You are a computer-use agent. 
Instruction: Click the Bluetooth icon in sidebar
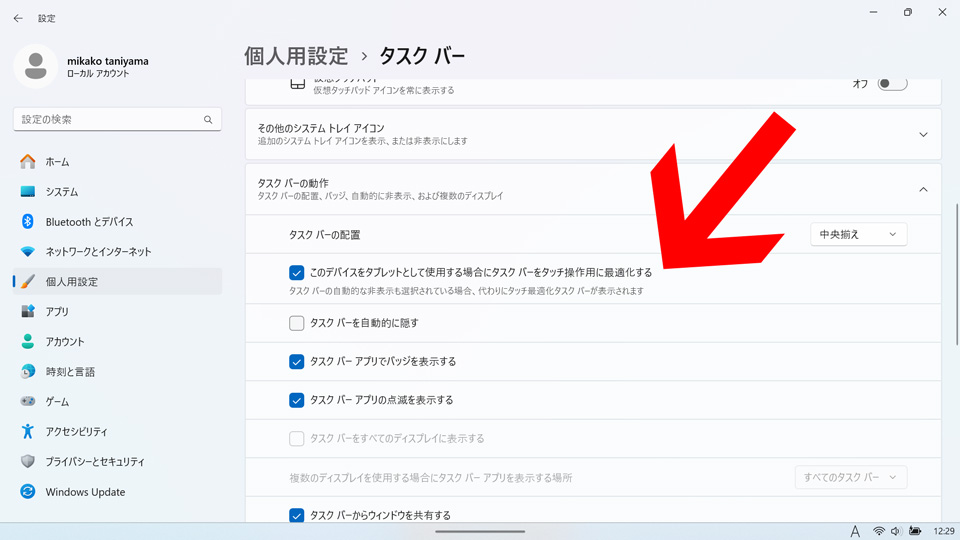28,222
